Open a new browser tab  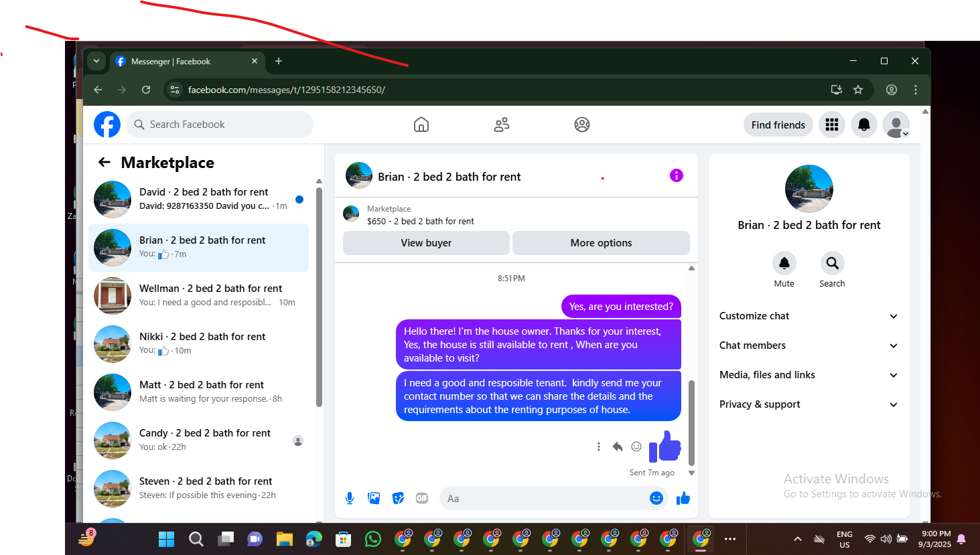[279, 61]
